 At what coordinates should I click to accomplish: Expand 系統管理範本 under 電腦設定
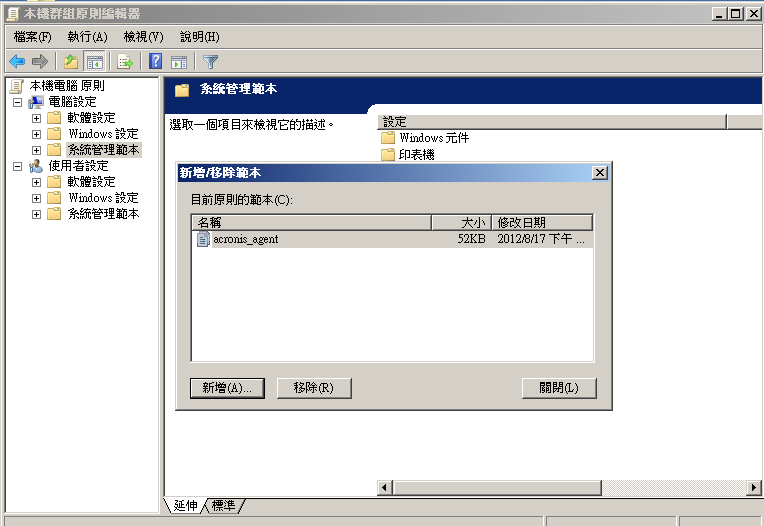36,150
